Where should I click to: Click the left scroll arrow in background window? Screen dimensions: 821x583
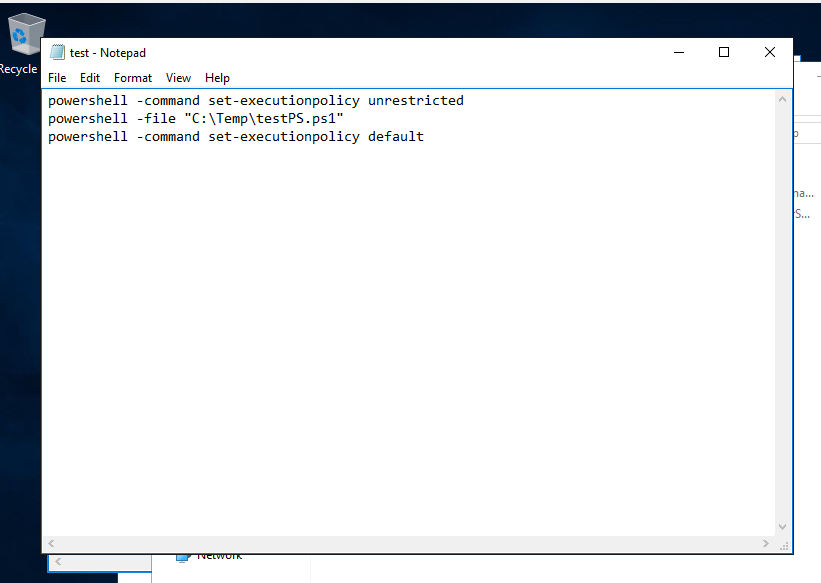point(58,562)
